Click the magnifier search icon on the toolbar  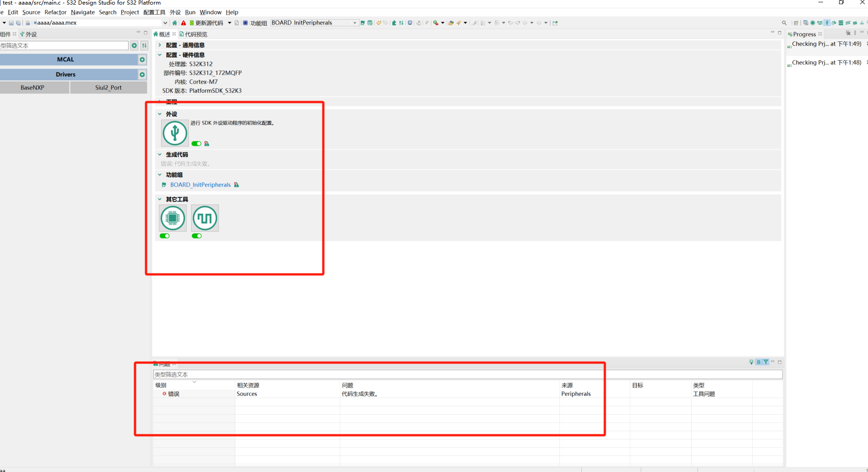(784, 22)
